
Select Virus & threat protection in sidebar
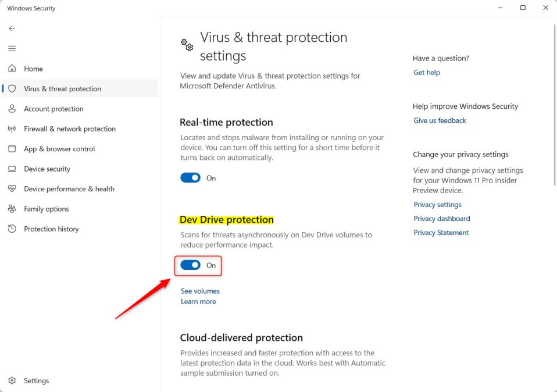(62, 89)
